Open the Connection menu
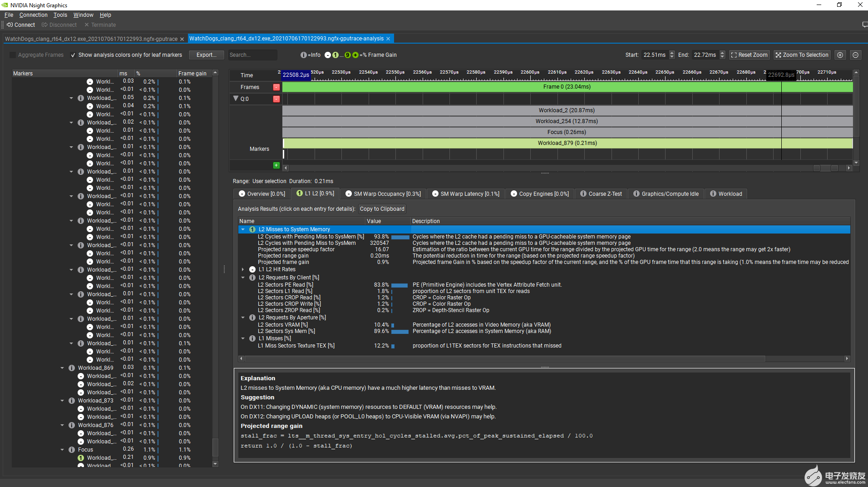The image size is (868, 487). pyautogui.click(x=33, y=15)
